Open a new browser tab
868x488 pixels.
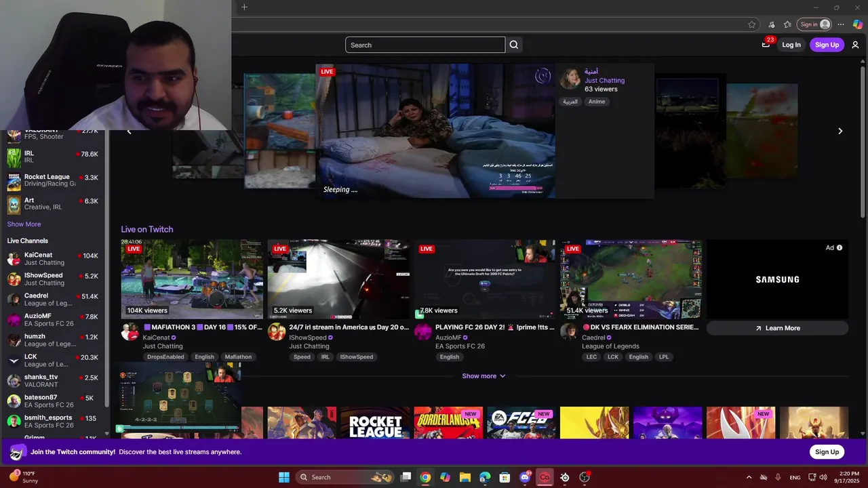pyautogui.click(x=244, y=7)
